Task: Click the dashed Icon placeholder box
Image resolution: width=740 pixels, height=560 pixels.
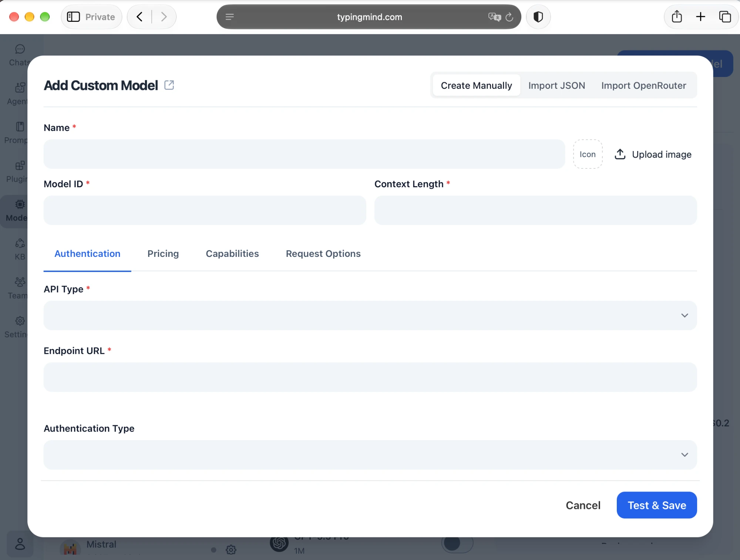Action: 588,154
